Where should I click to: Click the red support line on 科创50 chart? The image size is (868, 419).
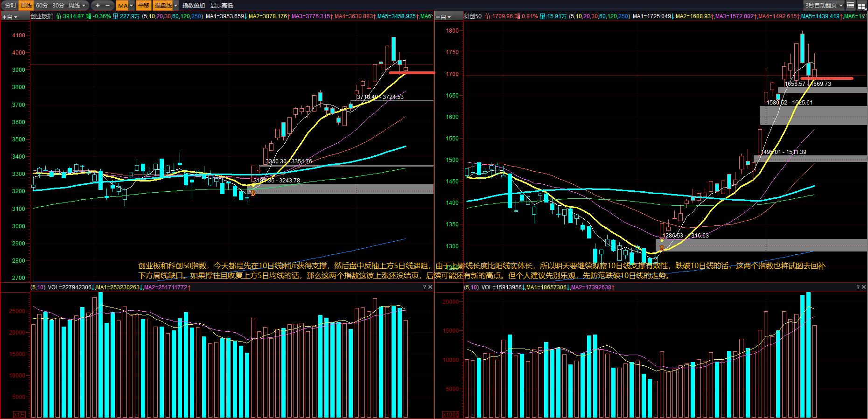(827, 78)
